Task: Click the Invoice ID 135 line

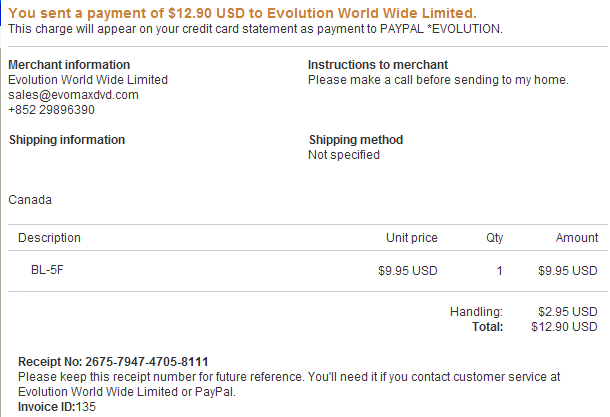Action: coord(57,407)
